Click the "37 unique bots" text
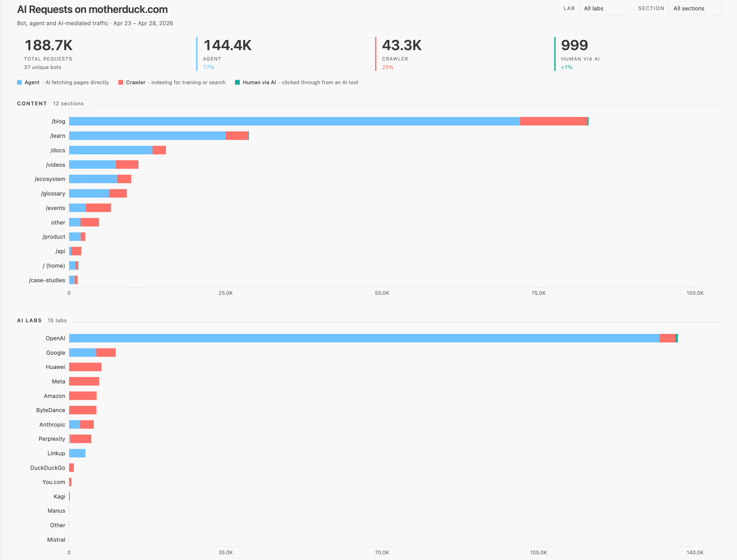 click(43, 67)
